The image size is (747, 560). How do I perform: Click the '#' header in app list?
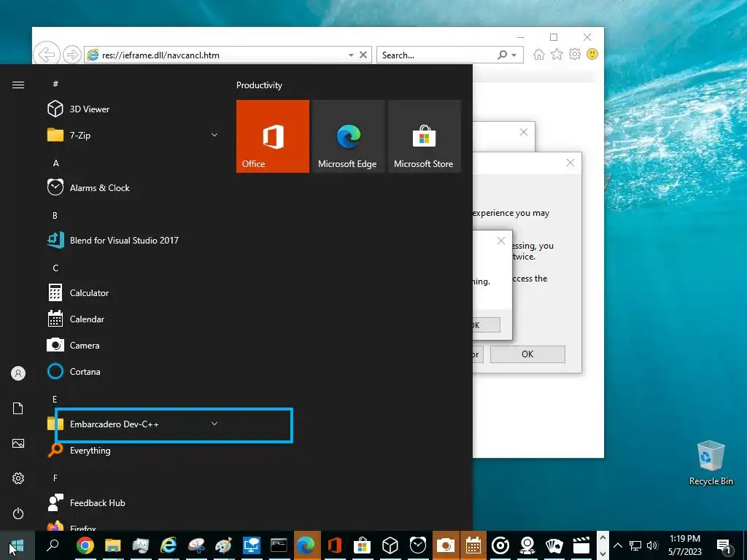55,84
